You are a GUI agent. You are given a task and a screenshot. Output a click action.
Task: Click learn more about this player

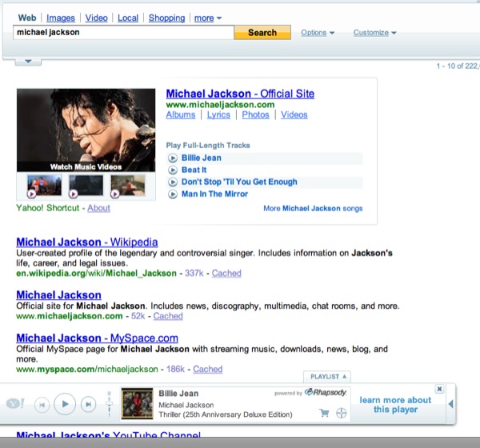tap(395, 405)
